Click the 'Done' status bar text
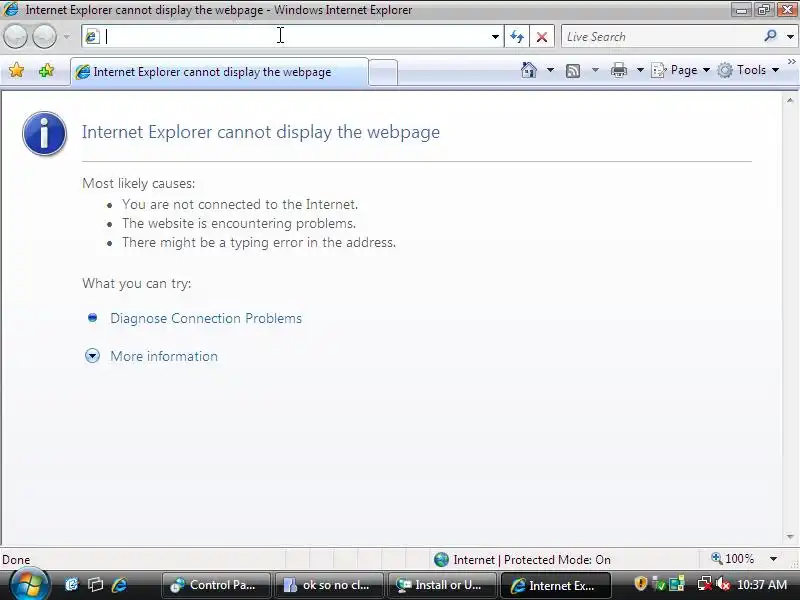 coord(16,560)
